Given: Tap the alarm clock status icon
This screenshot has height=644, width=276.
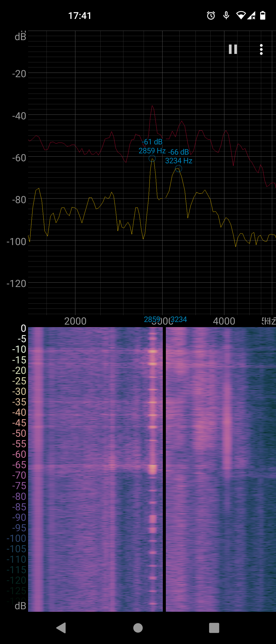Looking at the screenshot, I should pyautogui.click(x=211, y=16).
